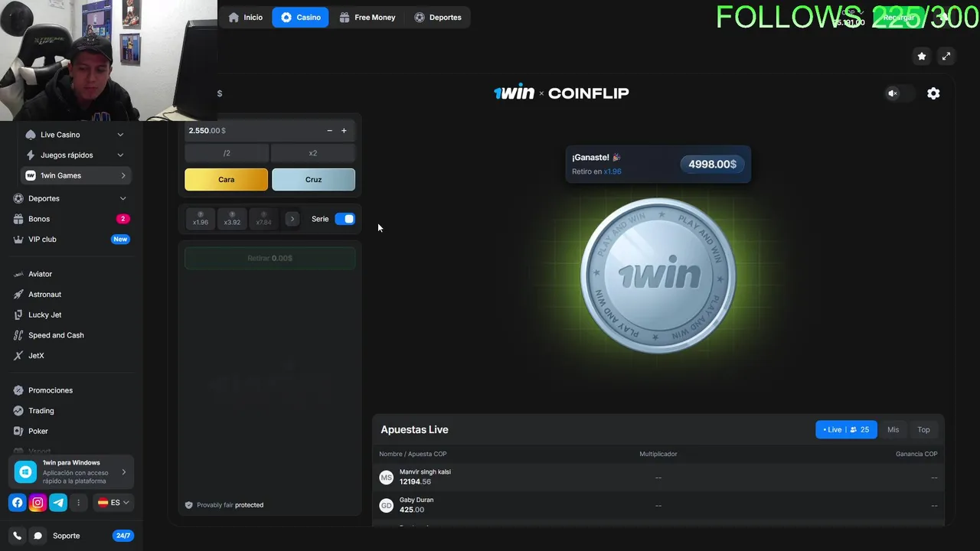
Task: Click the VIP club crown icon
Action: (19, 240)
